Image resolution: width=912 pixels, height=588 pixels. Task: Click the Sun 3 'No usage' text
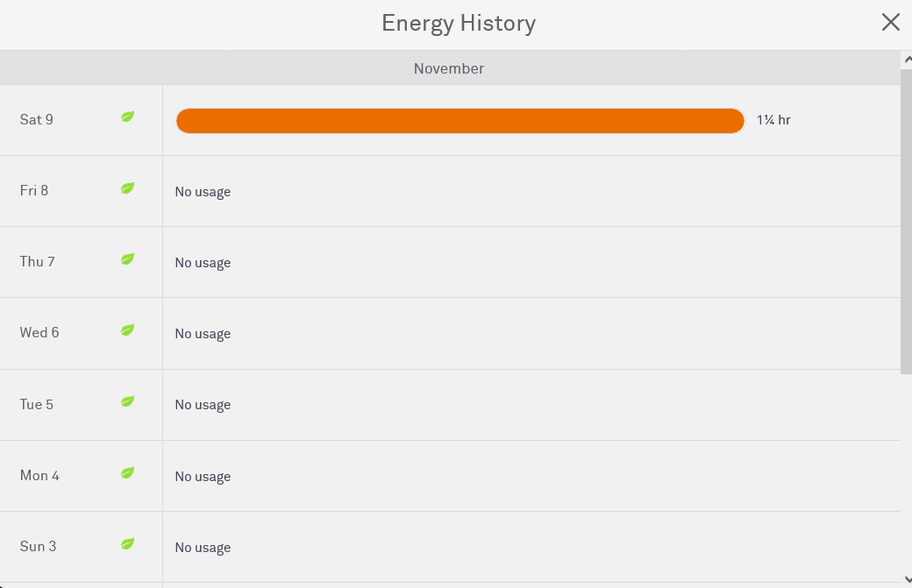coord(203,548)
